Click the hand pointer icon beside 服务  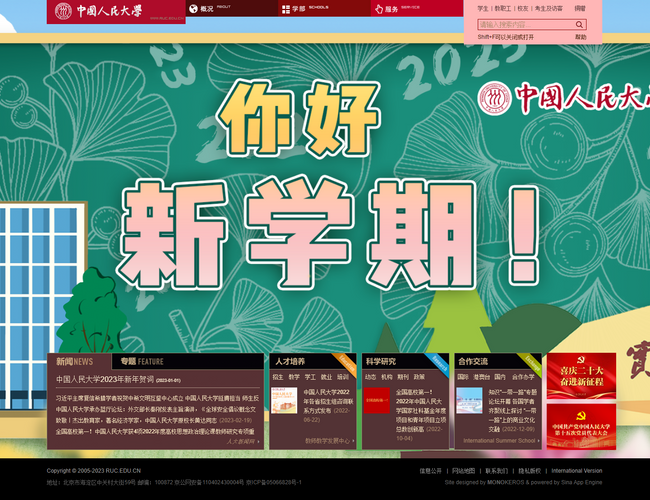378,9
